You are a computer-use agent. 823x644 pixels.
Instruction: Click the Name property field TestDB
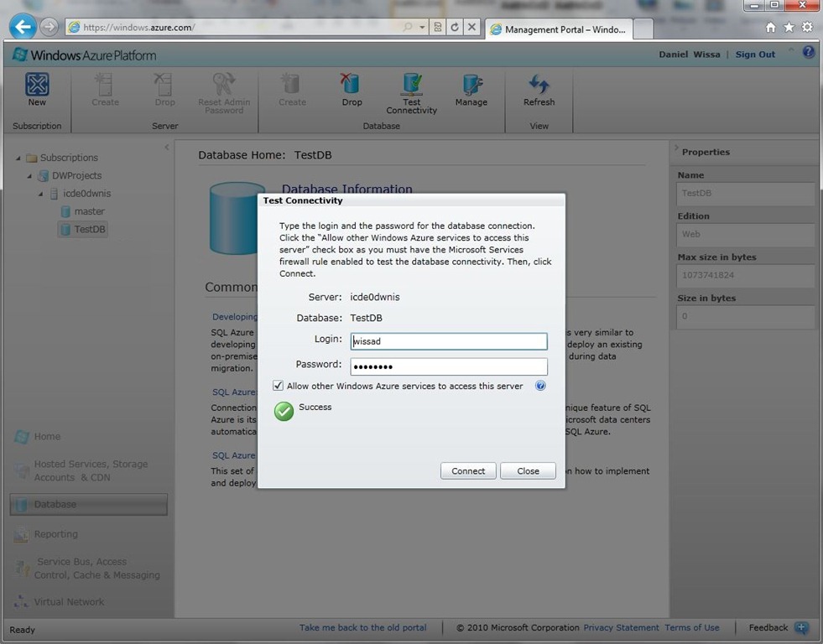745,194
